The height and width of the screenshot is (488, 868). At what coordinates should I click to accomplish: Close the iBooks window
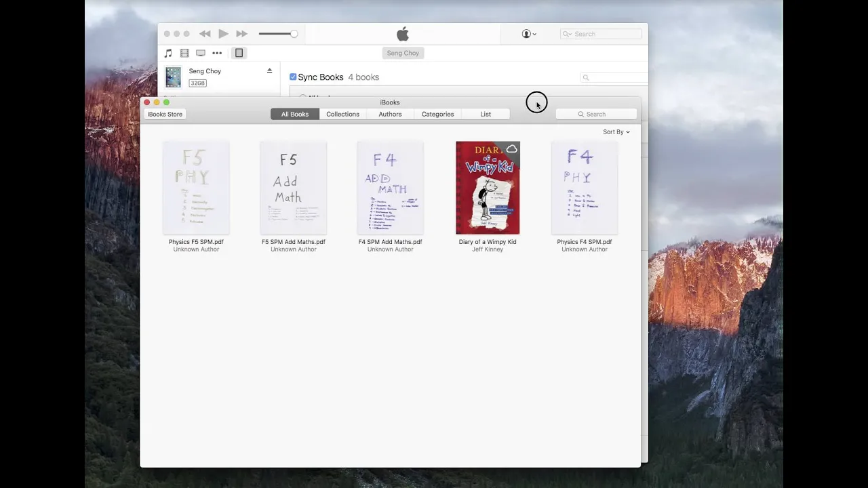point(146,102)
